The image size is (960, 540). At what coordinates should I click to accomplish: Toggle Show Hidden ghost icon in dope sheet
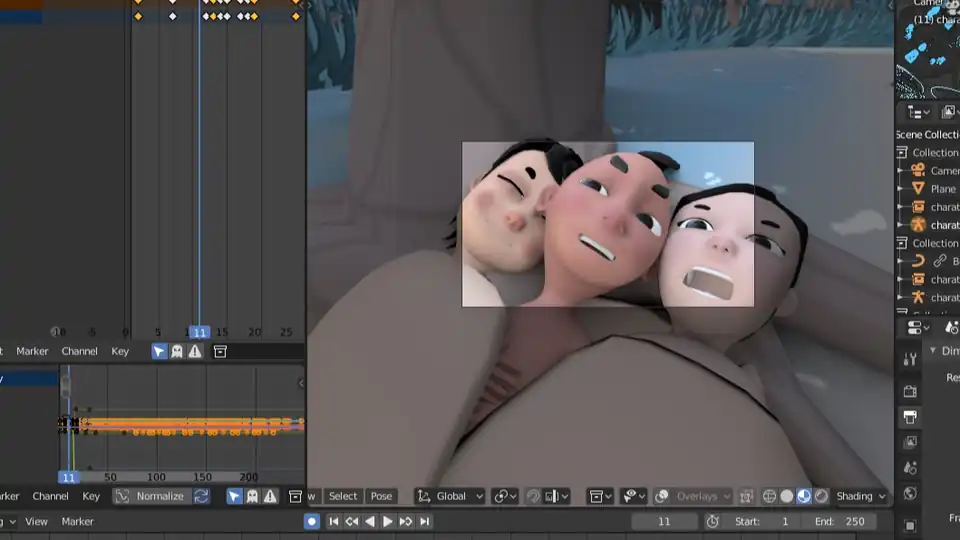click(x=177, y=351)
